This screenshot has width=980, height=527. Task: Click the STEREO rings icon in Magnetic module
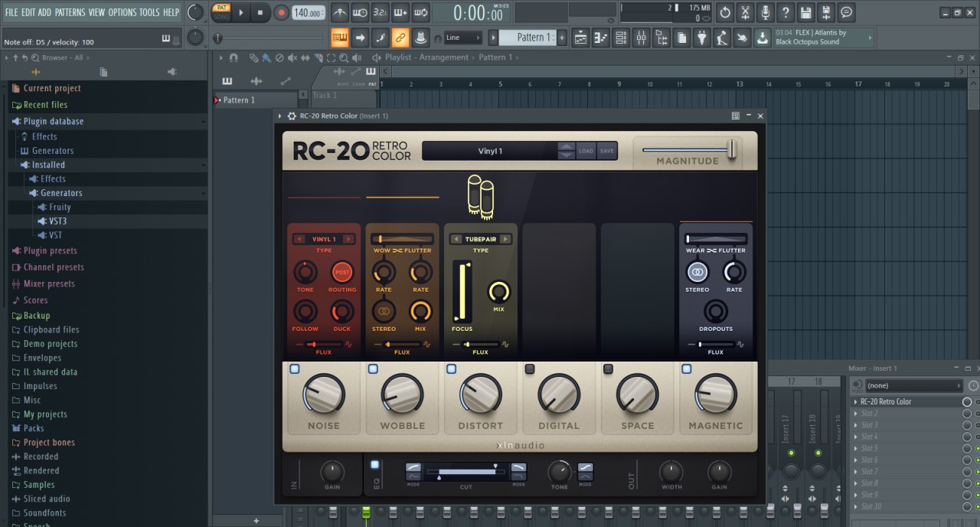click(697, 272)
